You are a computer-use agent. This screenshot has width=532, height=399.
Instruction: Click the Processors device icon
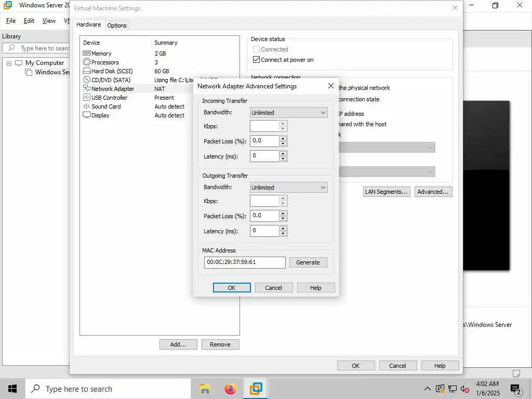[87, 62]
